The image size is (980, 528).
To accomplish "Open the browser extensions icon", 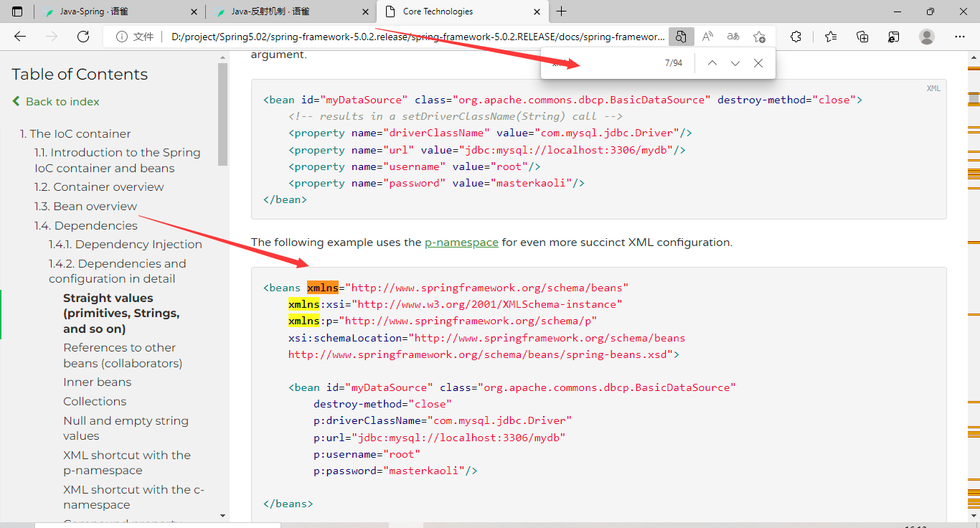I will point(796,37).
